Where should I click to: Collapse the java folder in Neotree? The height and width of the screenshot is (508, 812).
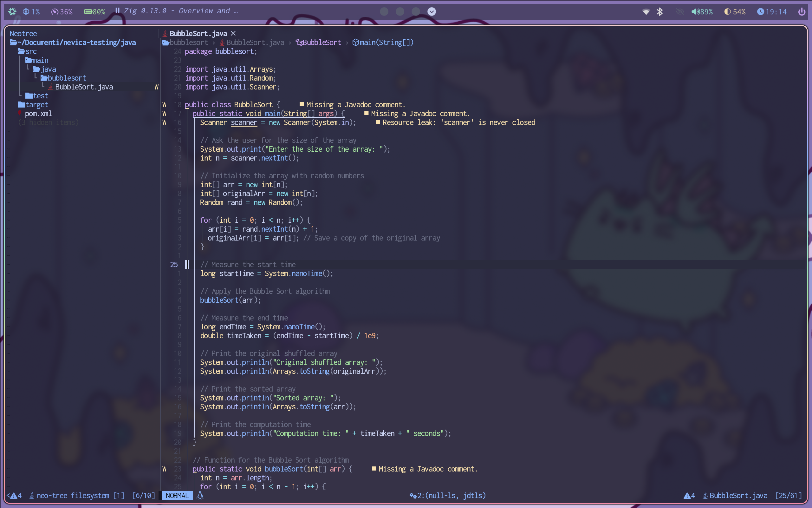(45, 69)
